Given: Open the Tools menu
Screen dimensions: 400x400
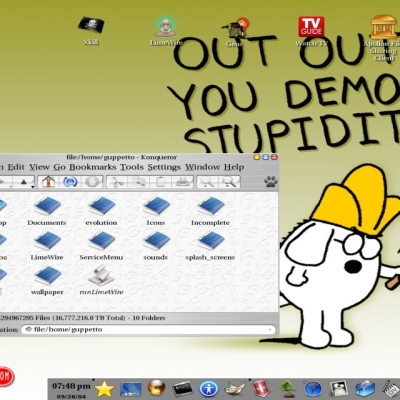Looking at the screenshot, I should click(132, 167).
